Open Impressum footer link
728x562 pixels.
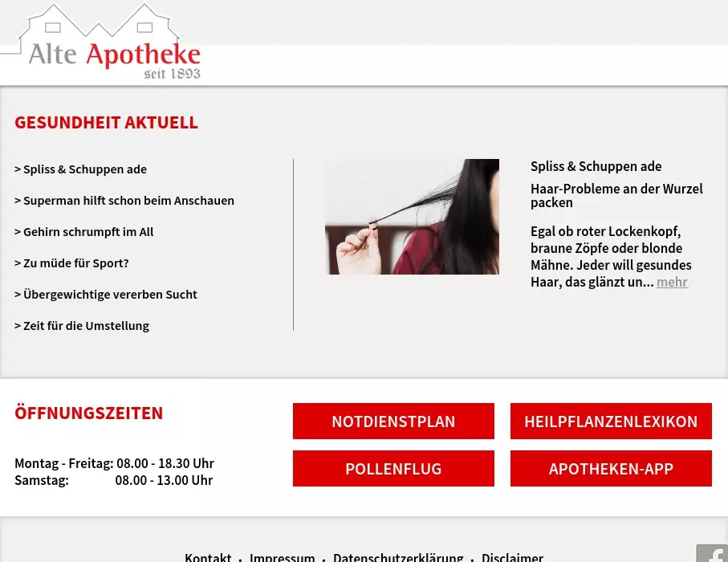[x=283, y=557]
